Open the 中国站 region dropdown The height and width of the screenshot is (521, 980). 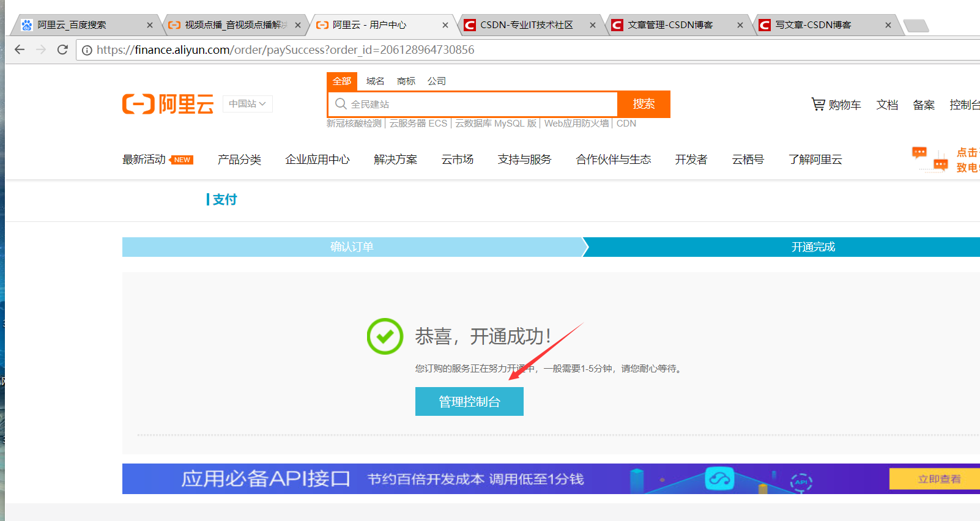[247, 104]
